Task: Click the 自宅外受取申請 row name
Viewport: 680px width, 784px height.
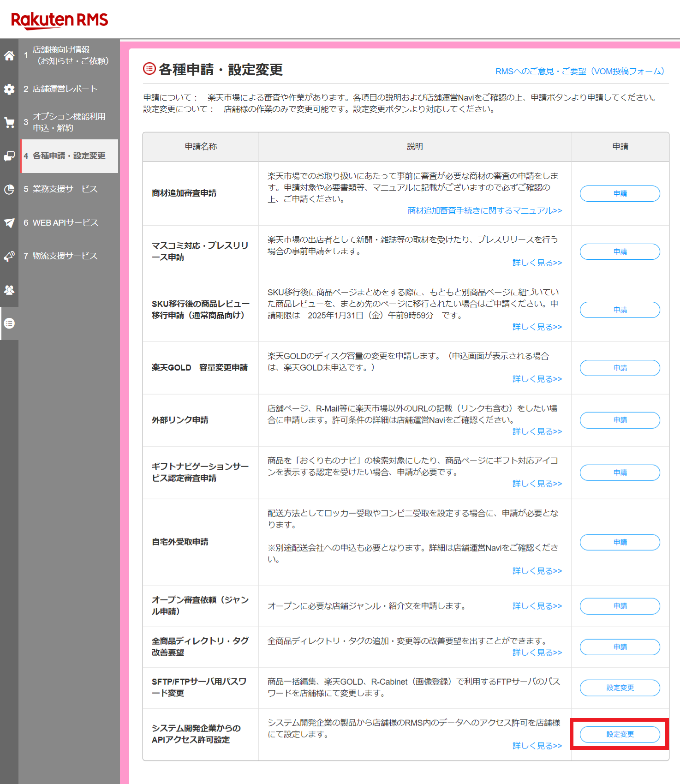Action: click(180, 542)
